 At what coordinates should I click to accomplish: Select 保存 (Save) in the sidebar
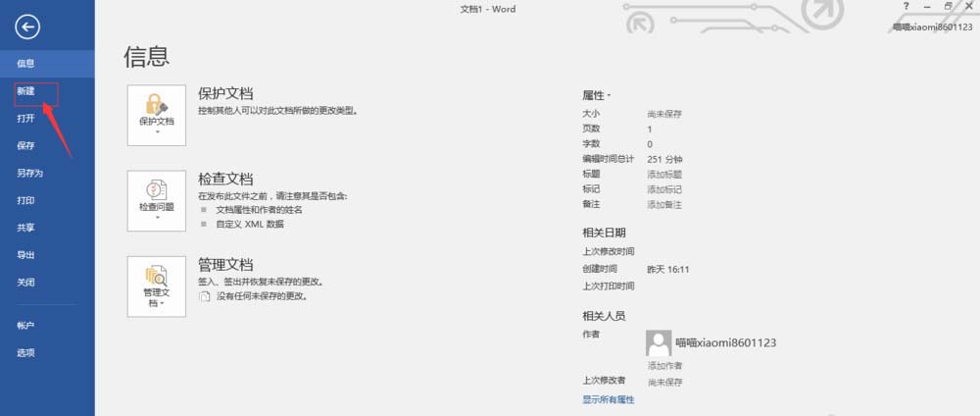click(x=47, y=146)
